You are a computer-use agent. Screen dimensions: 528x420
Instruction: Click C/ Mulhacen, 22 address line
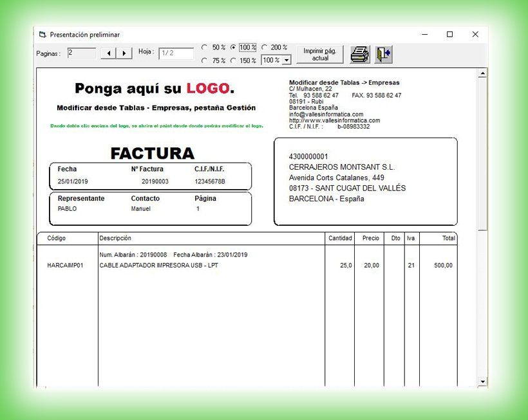coord(310,89)
